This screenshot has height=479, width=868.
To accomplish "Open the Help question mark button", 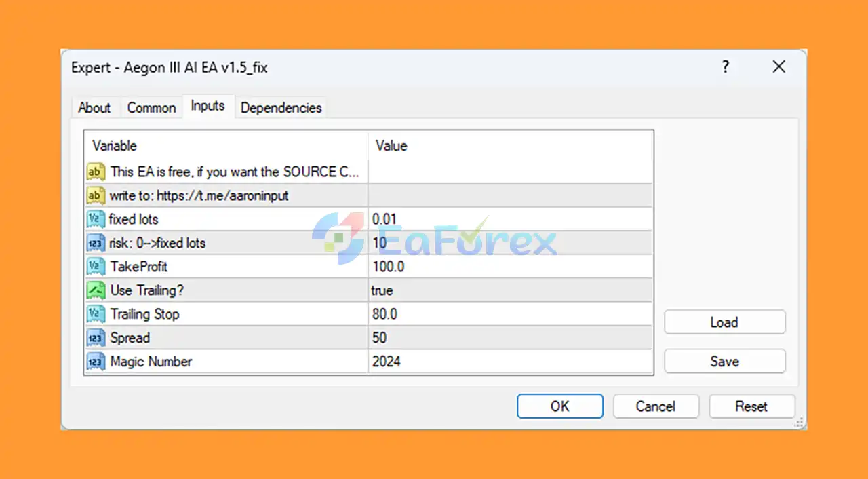I will click(x=725, y=66).
